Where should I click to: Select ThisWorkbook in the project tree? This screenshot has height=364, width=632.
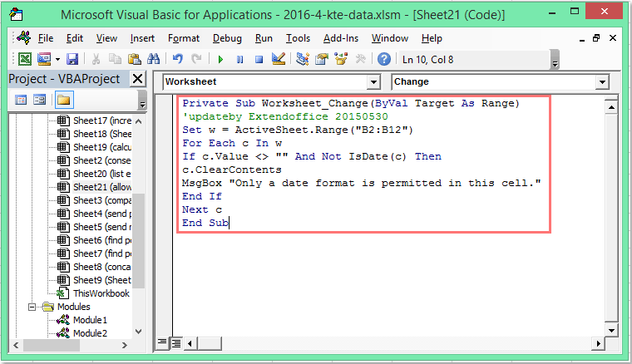pyautogui.click(x=101, y=293)
